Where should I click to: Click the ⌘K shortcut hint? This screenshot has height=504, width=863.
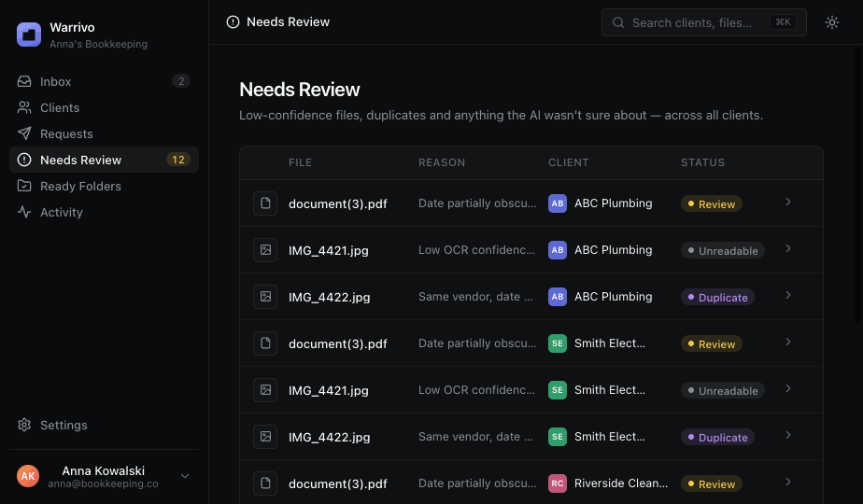pyautogui.click(x=783, y=22)
